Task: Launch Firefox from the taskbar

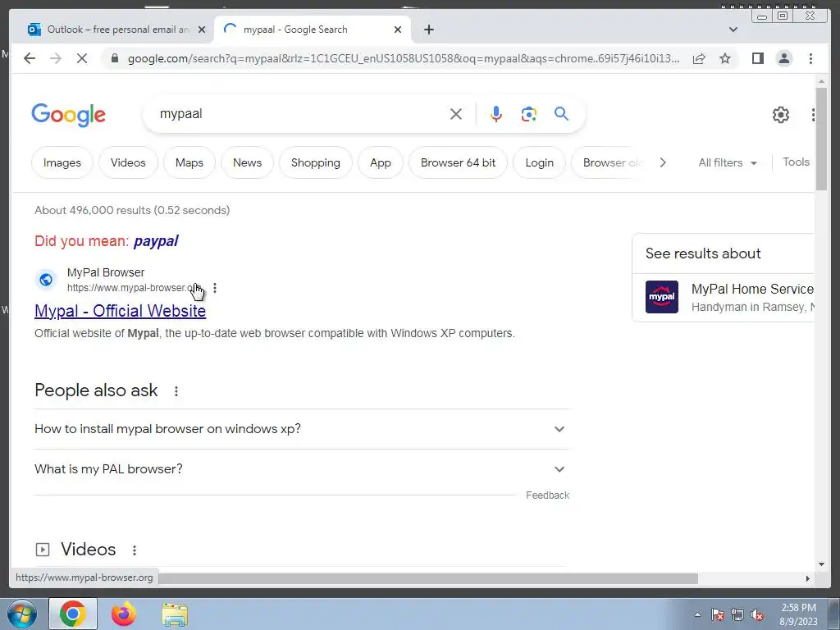Action: coord(124,614)
